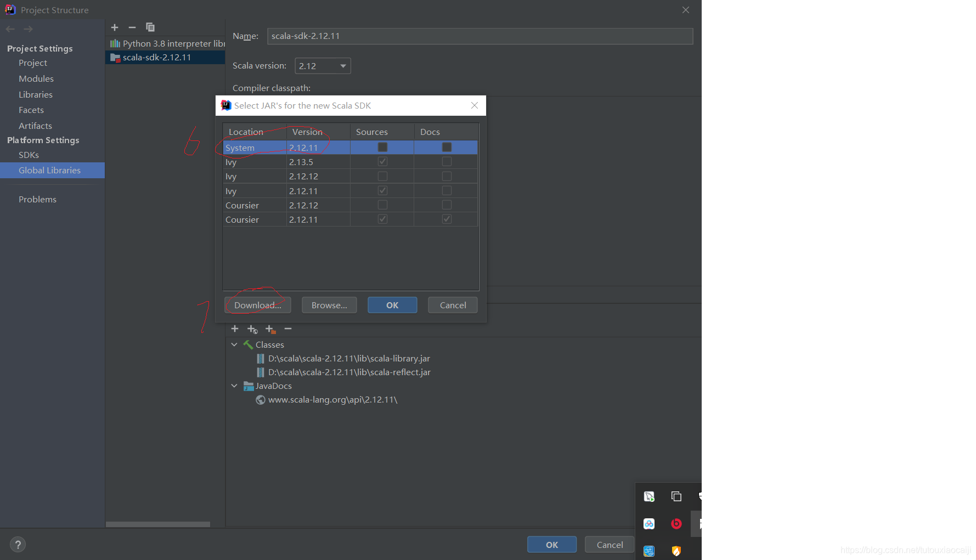
Task: Select D:\scala\scala-2.12.11\lib\scala-library.jar path
Action: 349,359
